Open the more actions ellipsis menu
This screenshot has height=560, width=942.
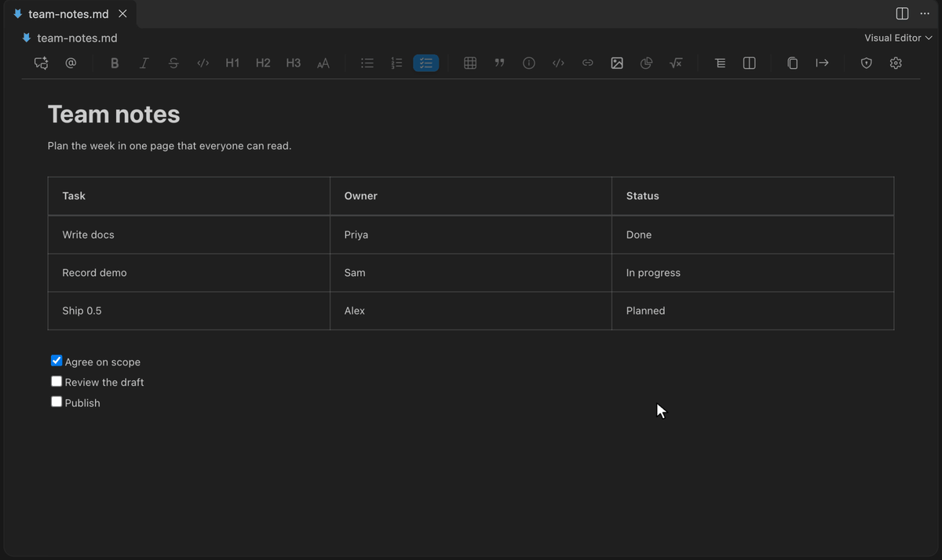click(925, 13)
